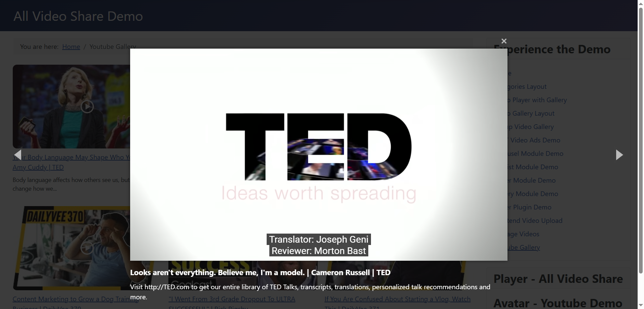The image size is (644, 309).
Task: Play the Amy Cuddy video thumbnail icon
Action: 87,107
